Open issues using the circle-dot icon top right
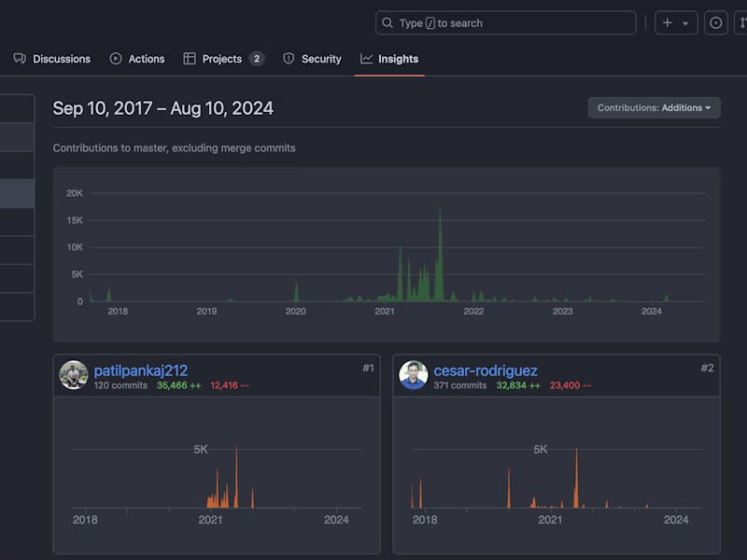The image size is (747, 560). coord(715,22)
